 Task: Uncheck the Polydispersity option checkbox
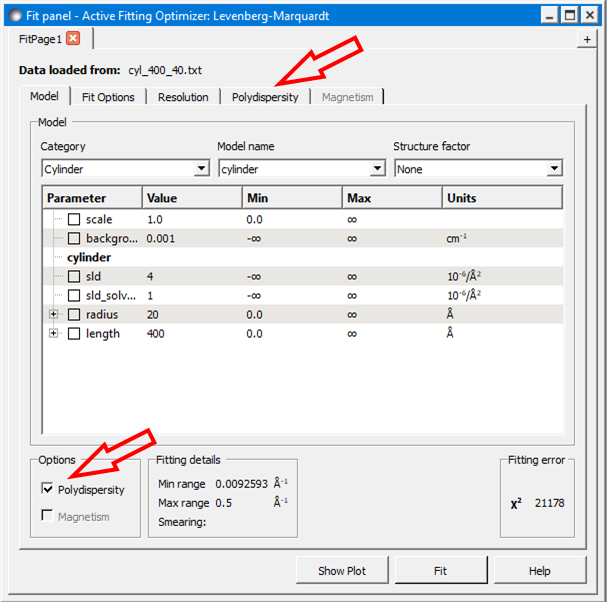47,489
